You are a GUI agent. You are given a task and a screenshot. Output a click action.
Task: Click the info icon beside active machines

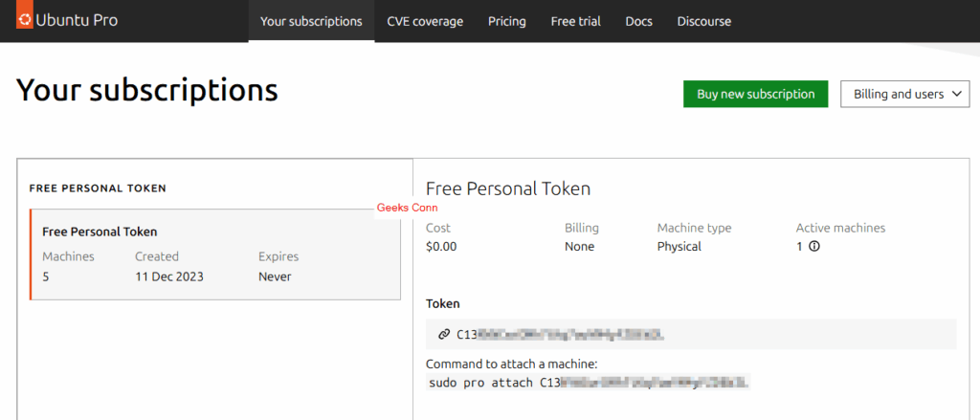coord(814,247)
